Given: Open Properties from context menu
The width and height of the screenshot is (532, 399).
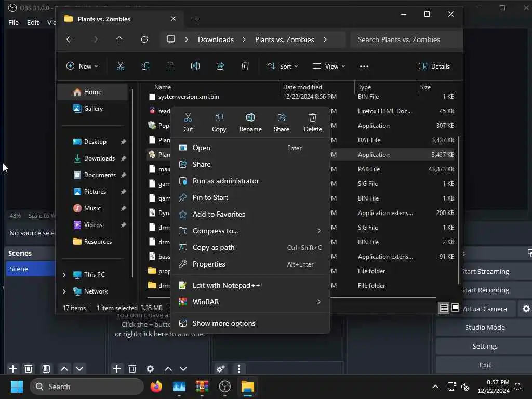Looking at the screenshot, I should [250, 264].
